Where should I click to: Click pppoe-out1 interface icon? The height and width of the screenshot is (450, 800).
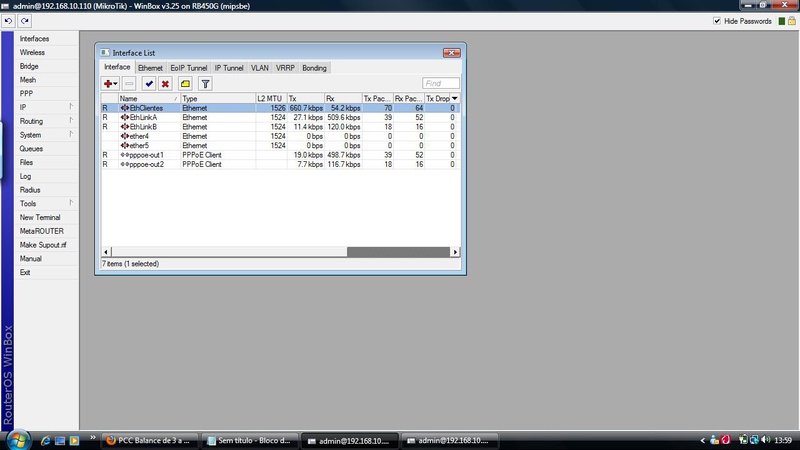pyautogui.click(x=124, y=155)
